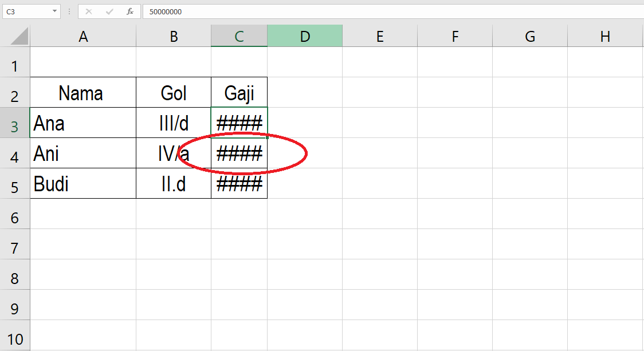Click the name box resize dots handle
The image size is (644, 351).
pyautogui.click(x=69, y=11)
